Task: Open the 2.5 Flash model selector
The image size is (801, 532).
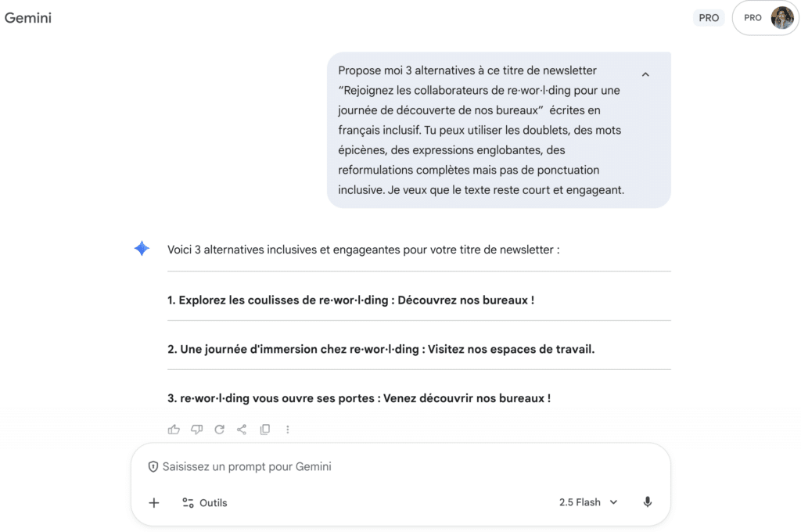Action: tap(588, 502)
